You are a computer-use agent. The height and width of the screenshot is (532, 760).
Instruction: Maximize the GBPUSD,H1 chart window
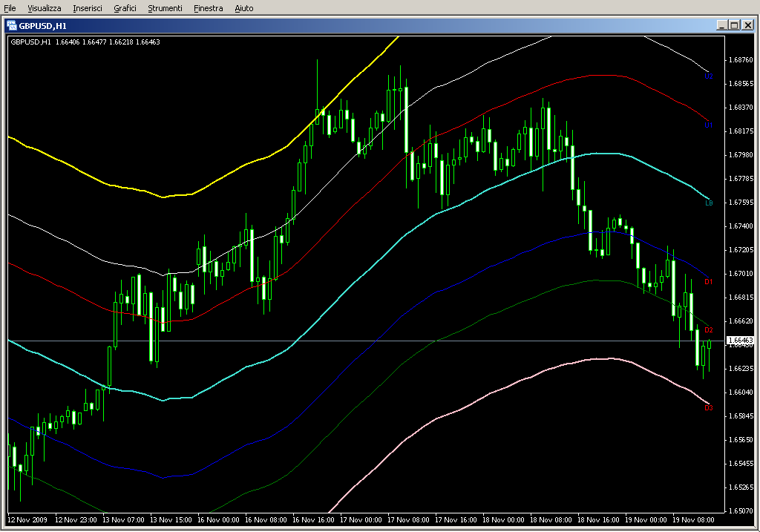(x=734, y=25)
